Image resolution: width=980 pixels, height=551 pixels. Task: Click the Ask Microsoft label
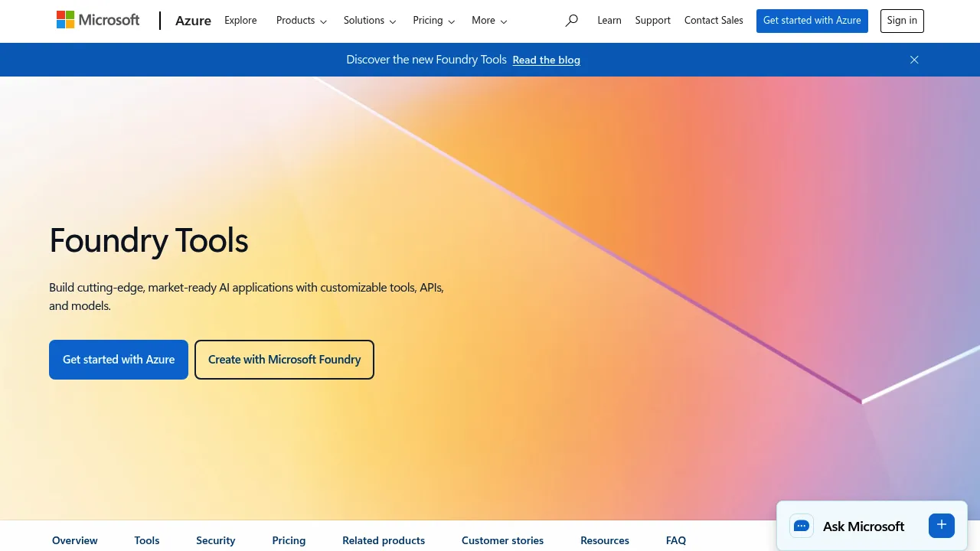tap(864, 527)
